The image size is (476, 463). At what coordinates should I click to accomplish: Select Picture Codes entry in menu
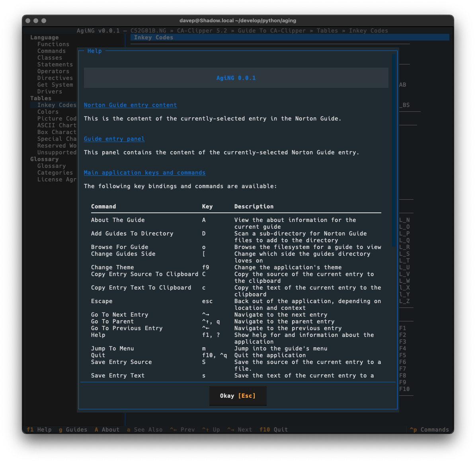57,119
